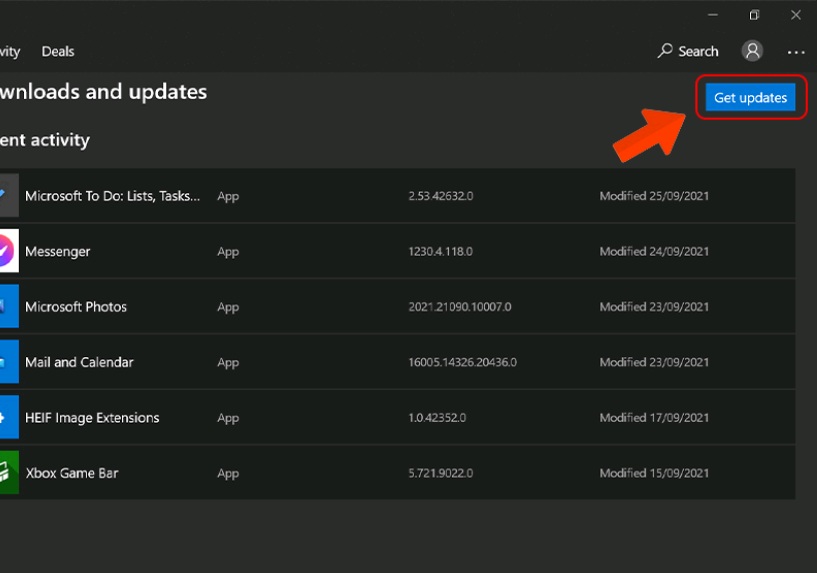Open Microsoft To Do: Lists, Tasks entry
Screen dimensions: 817x573
(113, 196)
